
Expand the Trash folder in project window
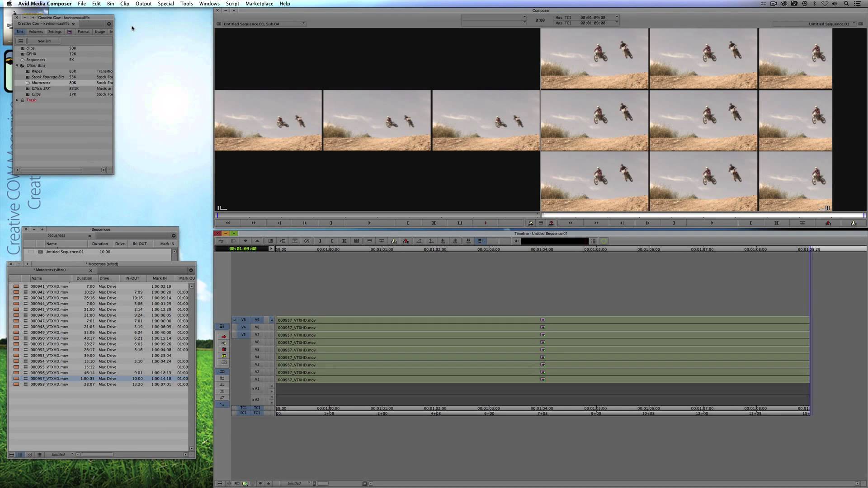[17, 100]
